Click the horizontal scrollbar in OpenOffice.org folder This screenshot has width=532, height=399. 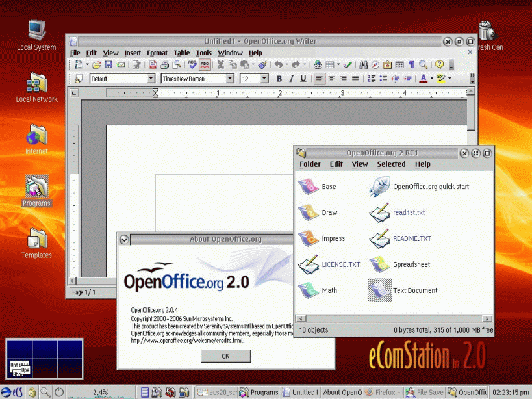coord(394,318)
